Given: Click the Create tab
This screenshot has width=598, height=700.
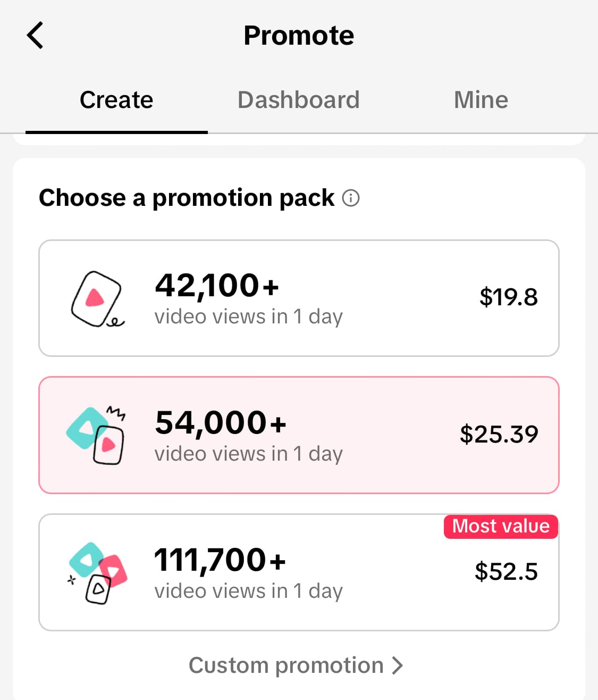Looking at the screenshot, I should pos(116,99).
